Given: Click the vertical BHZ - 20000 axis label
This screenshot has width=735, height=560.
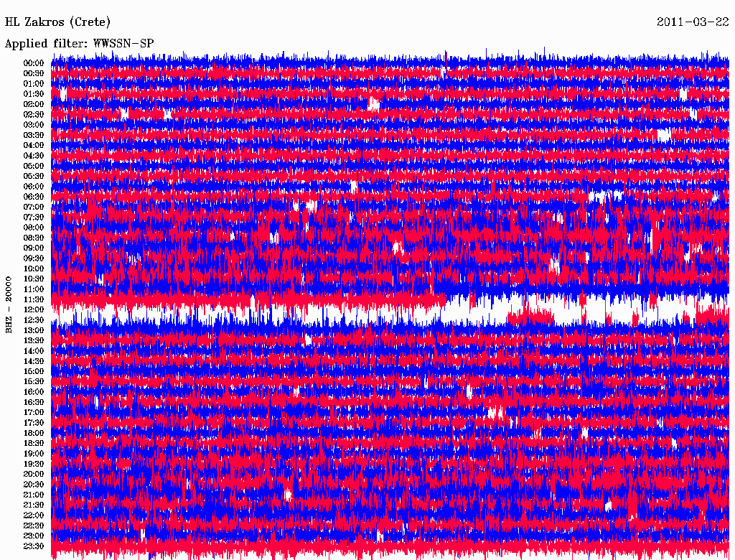Looking at the screenshot, I should [9, 304].
